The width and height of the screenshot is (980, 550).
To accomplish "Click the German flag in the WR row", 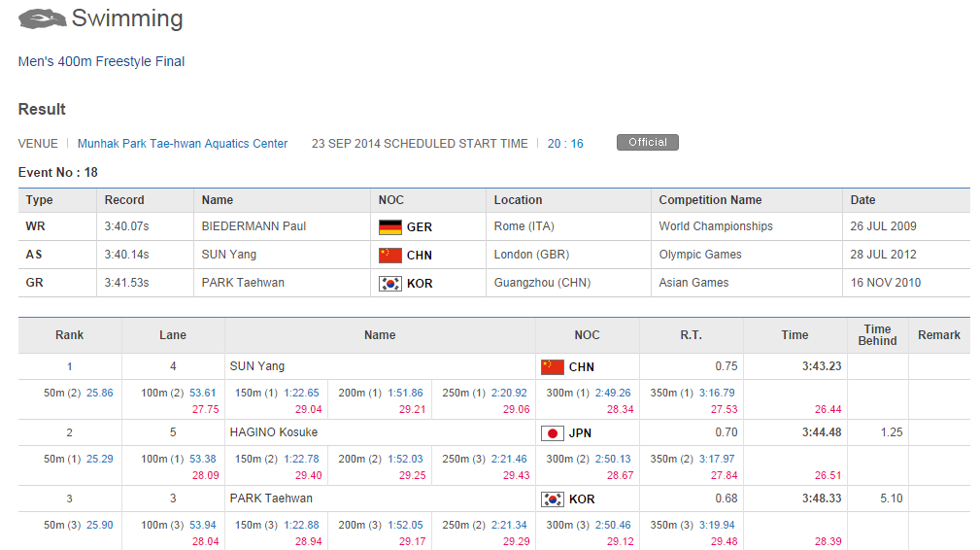I will click(x=389, y=226).
